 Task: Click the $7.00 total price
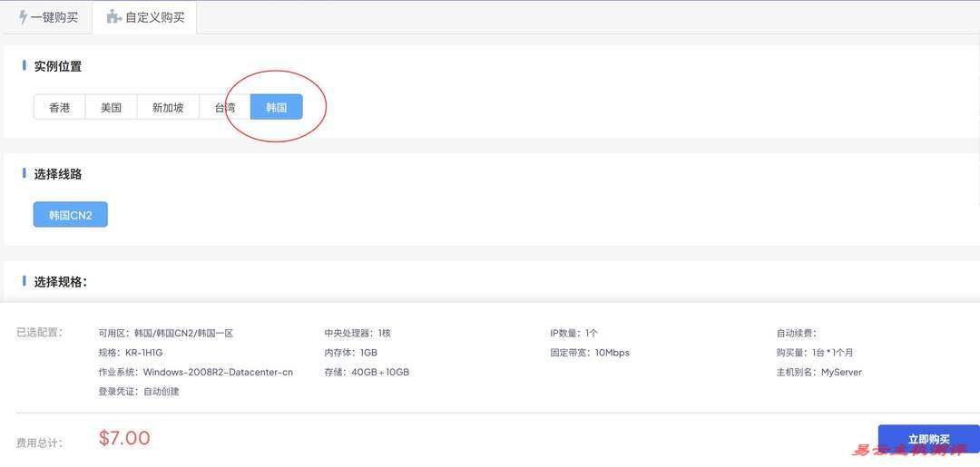[124, 438]
